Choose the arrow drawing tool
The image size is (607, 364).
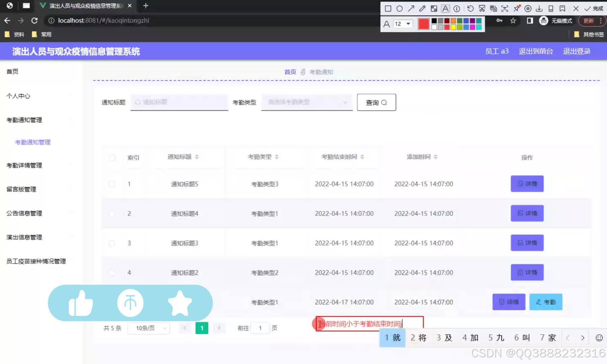411,8
